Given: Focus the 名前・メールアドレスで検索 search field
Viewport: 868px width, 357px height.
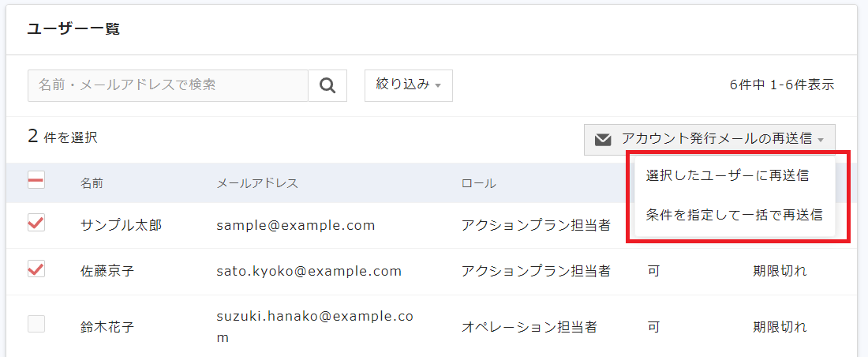Looking at the screenshot, I should pyautogui.click(x=167, y=85).
